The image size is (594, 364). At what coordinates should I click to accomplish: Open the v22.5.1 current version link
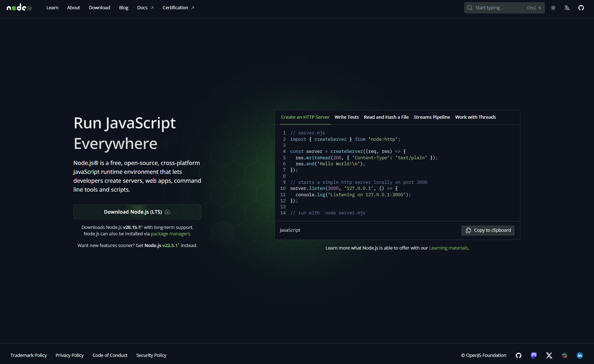[170, 246]
